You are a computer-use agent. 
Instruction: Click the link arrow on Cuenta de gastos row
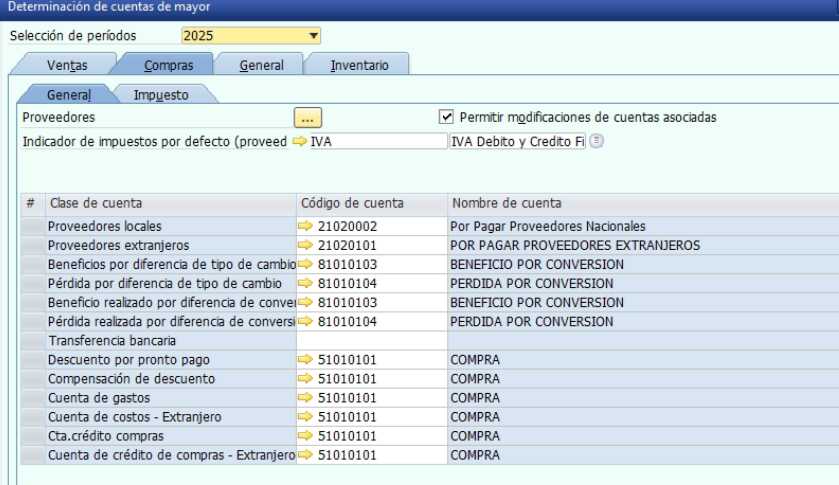coord(305,398)
